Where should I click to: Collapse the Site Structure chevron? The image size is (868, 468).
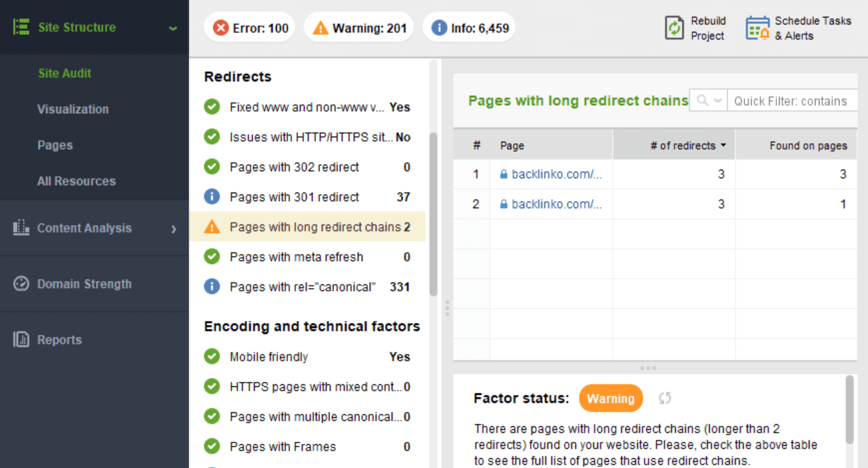[x=173, y=29]
